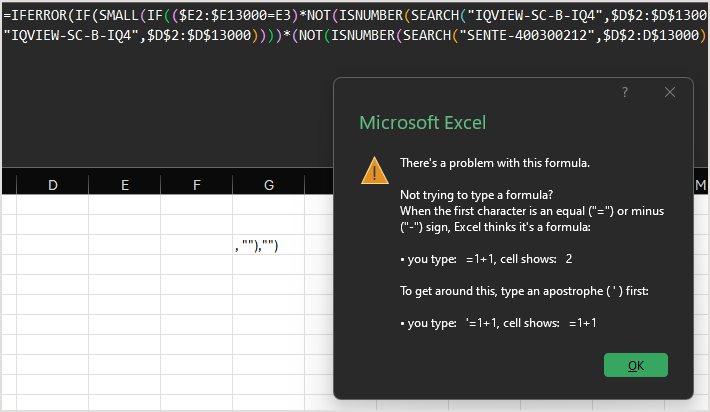Click the cell showing ,""),"")
710x412 pixels.
click(x=269, y=245)
